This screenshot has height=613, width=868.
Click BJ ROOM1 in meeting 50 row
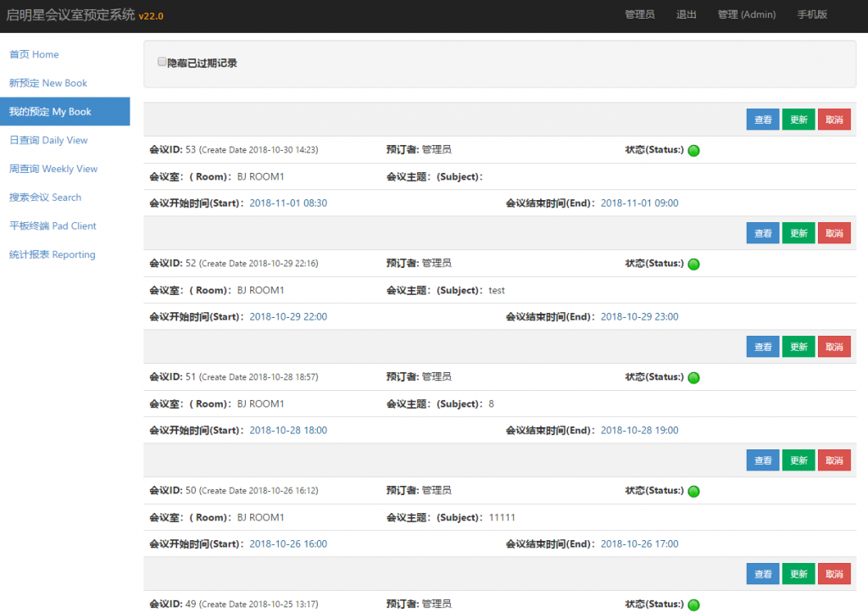click(260, 517)
